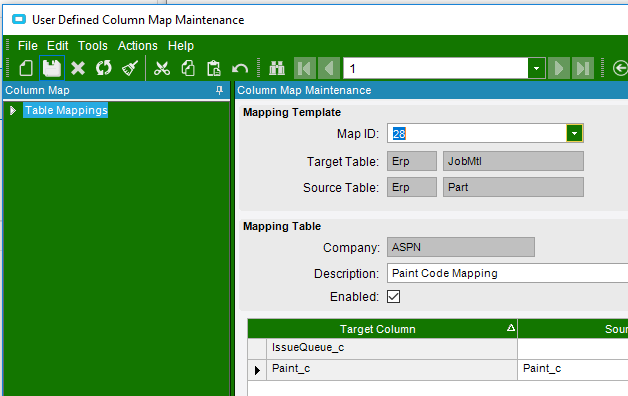Jump to the first record
This screenshot has width=628, height=396.
click(305, 68)
